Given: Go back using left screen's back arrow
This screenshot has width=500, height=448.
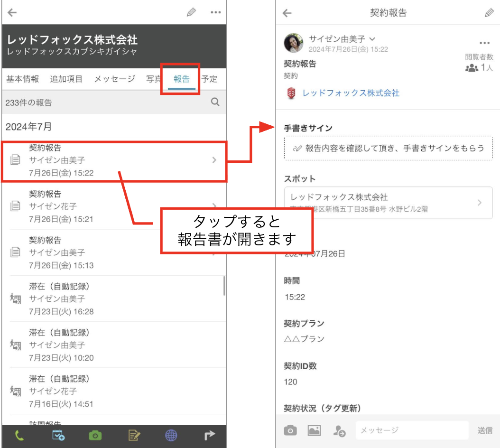Looking at the screenshot, I should point(12,12).
